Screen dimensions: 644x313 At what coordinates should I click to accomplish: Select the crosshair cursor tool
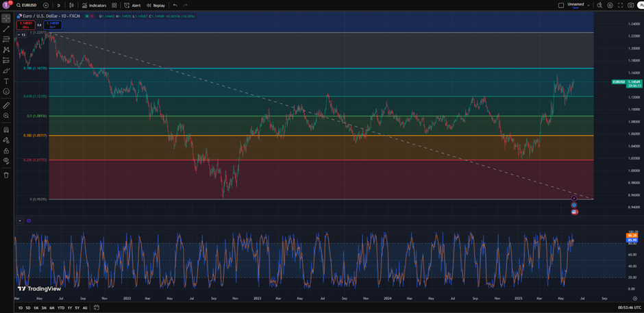[x=6, y=18]
